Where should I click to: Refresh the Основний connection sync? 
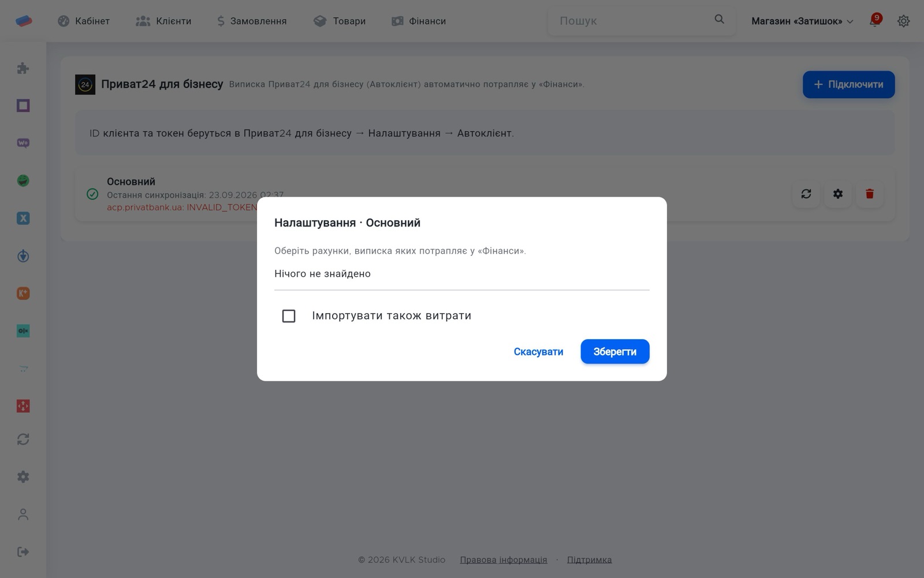point(806,194)
